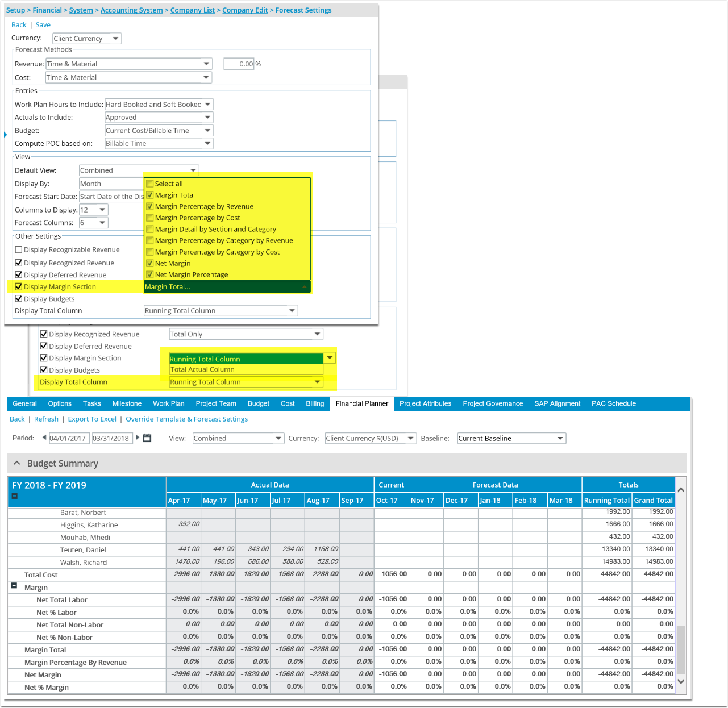The width and height of the screenshot is (728, 708).
Task: Click the Running Total column header
Action: click(x=607, y=501)
